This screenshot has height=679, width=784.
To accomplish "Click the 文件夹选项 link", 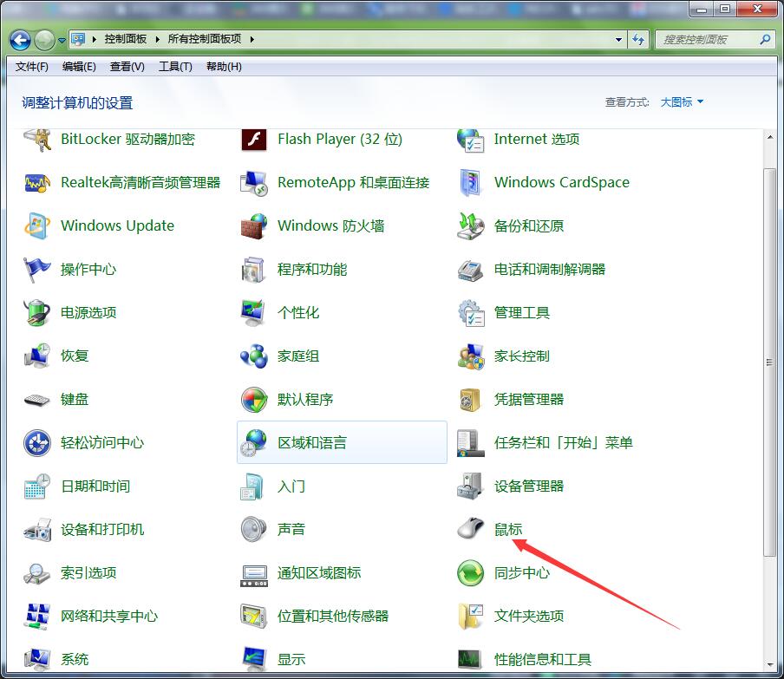I will tap(529, 617).
